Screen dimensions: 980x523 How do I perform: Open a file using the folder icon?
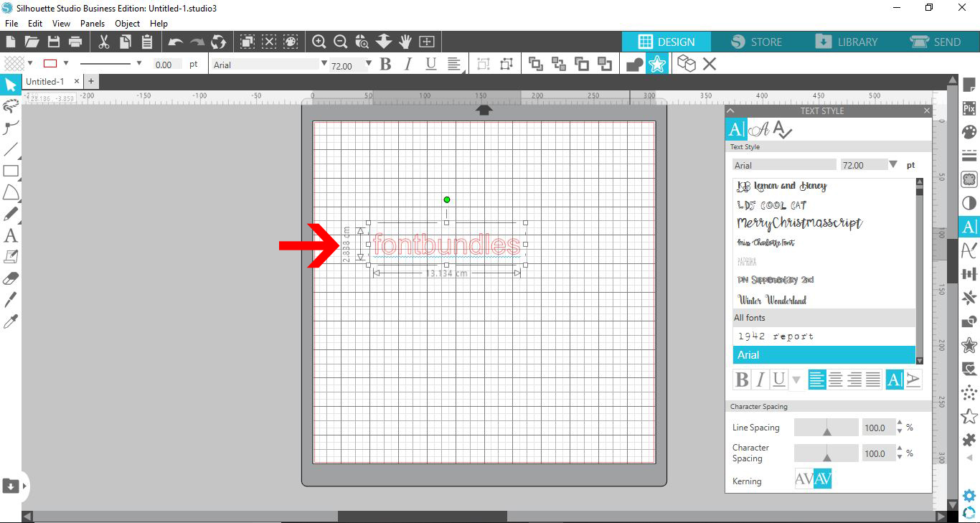[32, 42]
